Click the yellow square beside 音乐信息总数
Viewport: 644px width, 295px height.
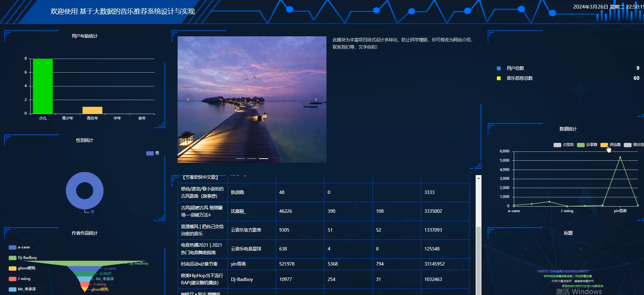click(499, 78)
